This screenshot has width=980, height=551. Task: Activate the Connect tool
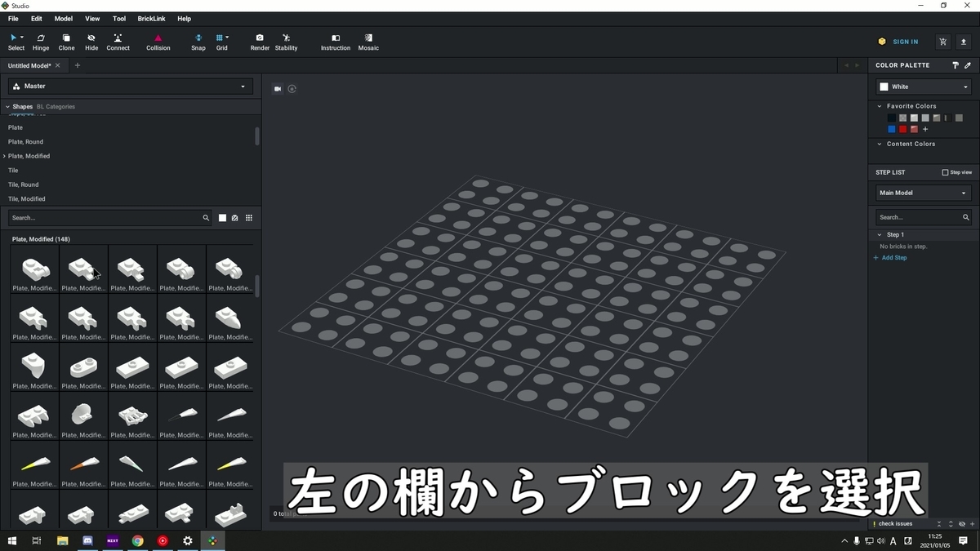pyautogui.click(x=118, y=42)
